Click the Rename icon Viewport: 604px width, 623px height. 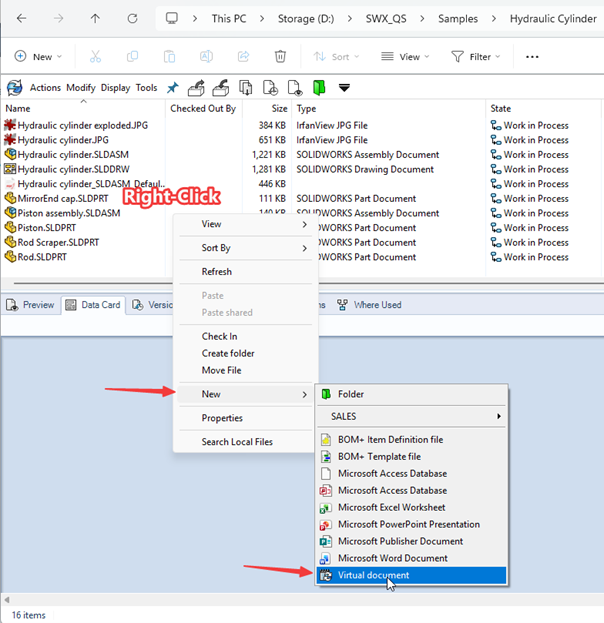tap(206, 56)
